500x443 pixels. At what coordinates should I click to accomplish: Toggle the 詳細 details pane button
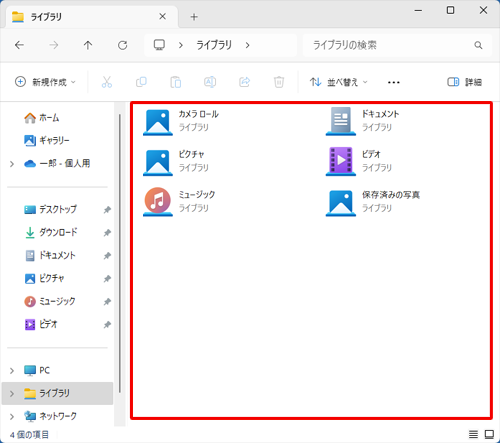coord(464,82)
